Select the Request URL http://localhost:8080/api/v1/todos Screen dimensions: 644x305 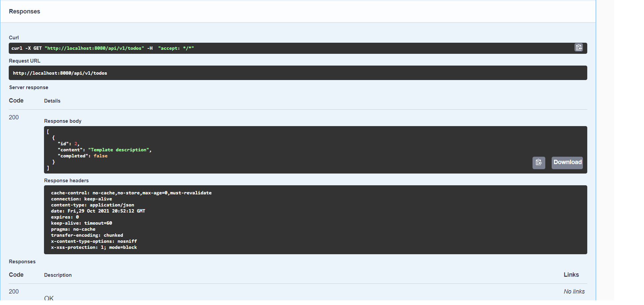[60, 73]
